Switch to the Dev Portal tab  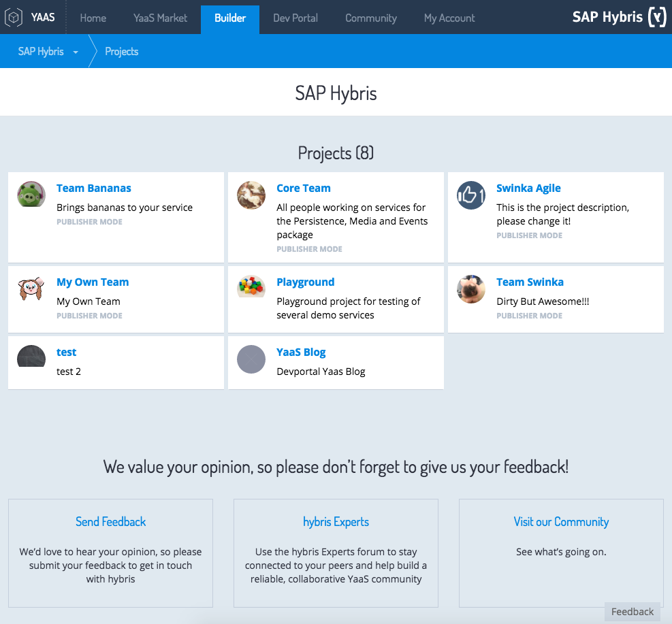click(295, 18)
